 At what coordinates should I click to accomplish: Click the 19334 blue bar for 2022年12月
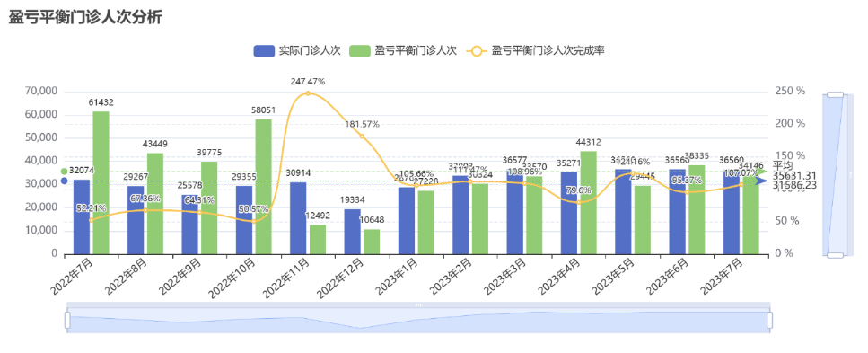[x=352, y=232]
